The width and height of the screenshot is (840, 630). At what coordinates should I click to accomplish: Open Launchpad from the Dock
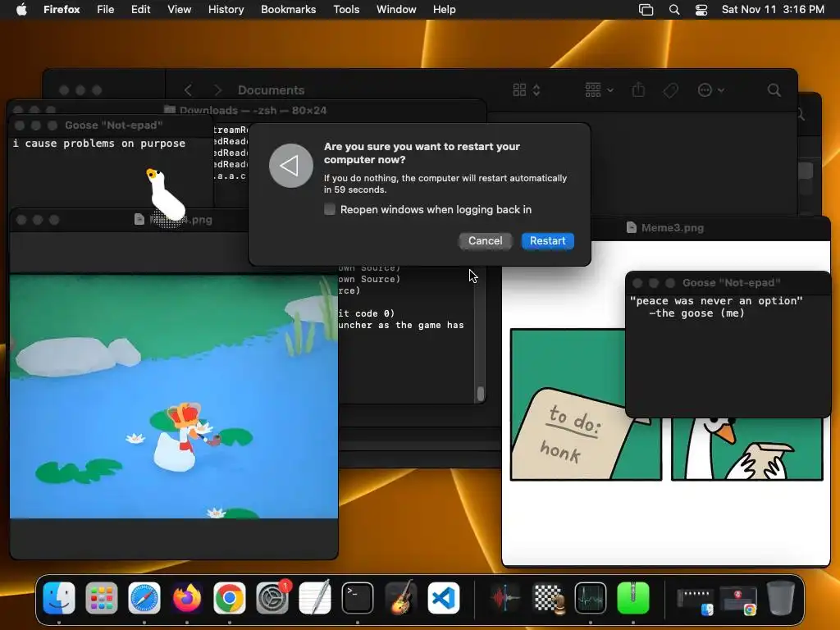pyautogui.click(x=101, y=597)
